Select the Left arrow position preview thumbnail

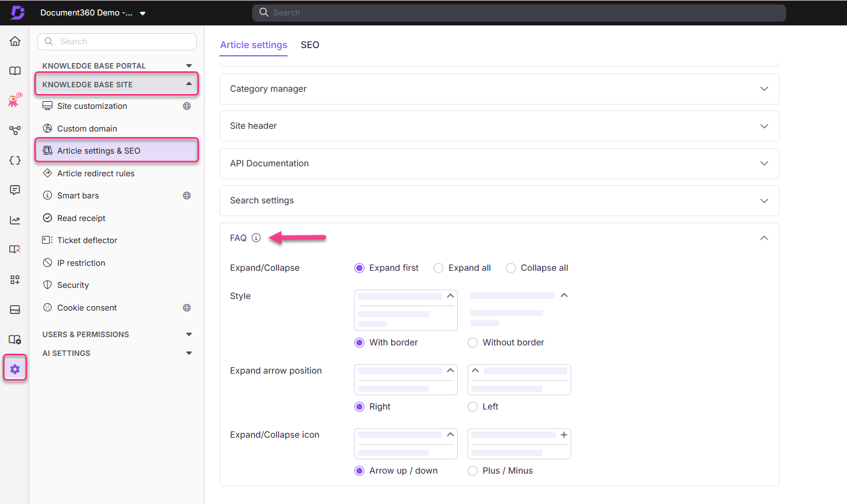(x=519, y=380)
